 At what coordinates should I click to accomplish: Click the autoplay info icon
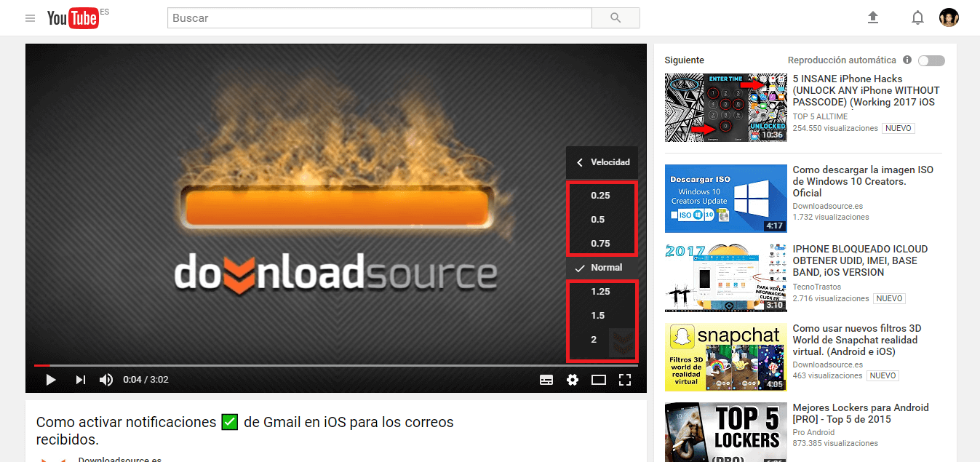(x=907, y=60)
